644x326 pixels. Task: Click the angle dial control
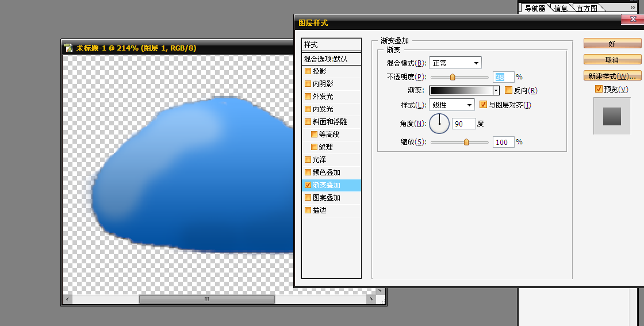pos(439,123)
